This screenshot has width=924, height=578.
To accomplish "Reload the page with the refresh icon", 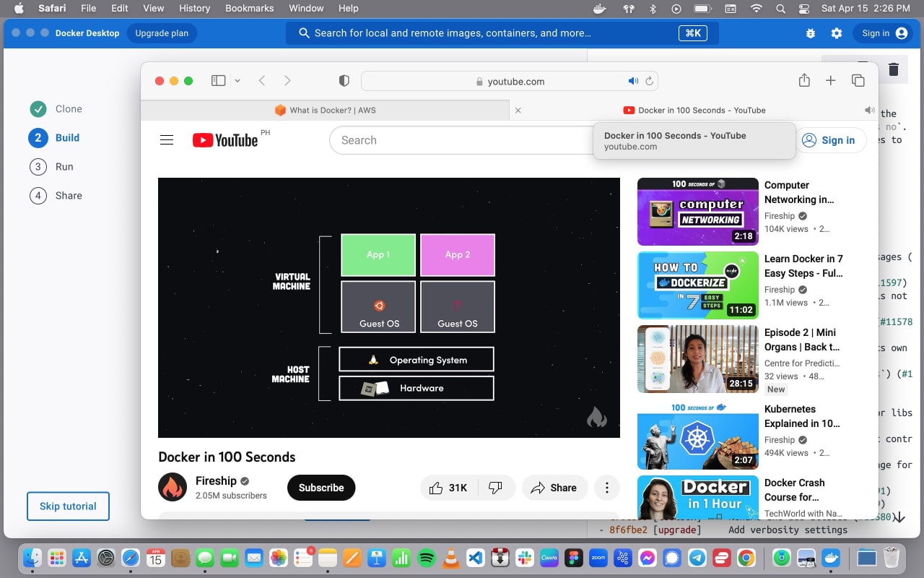I will tap(649, 81).
